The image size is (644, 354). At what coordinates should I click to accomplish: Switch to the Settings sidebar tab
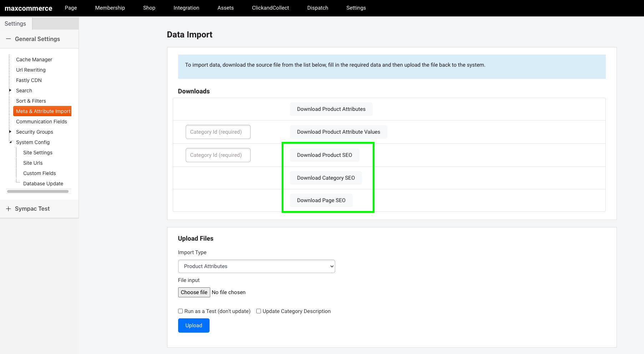(x=16, y=24)
